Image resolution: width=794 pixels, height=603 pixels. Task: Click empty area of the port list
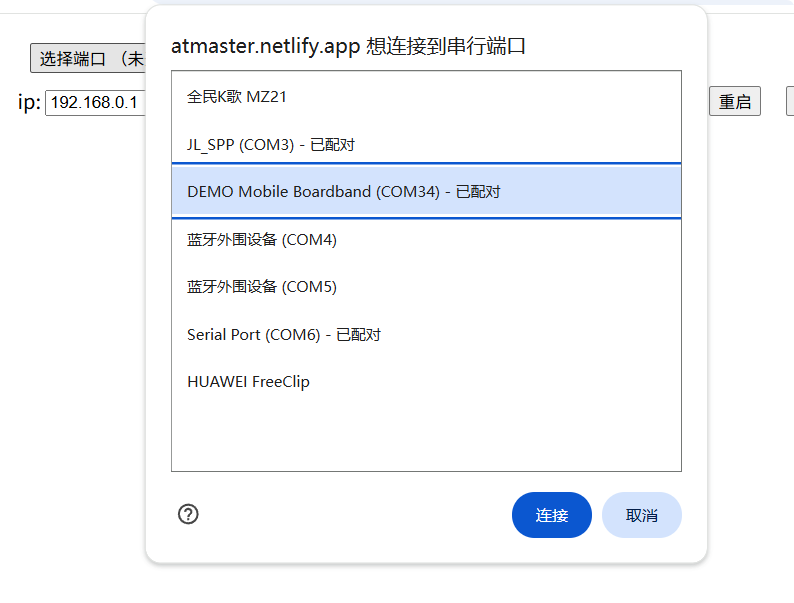point(426,438)
